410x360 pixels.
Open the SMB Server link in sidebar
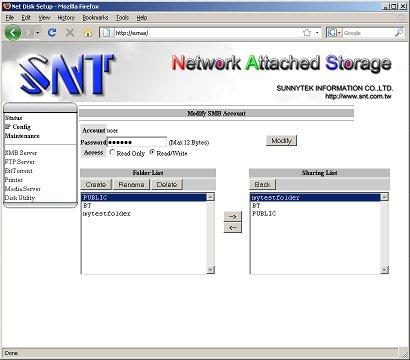point(21,153)
